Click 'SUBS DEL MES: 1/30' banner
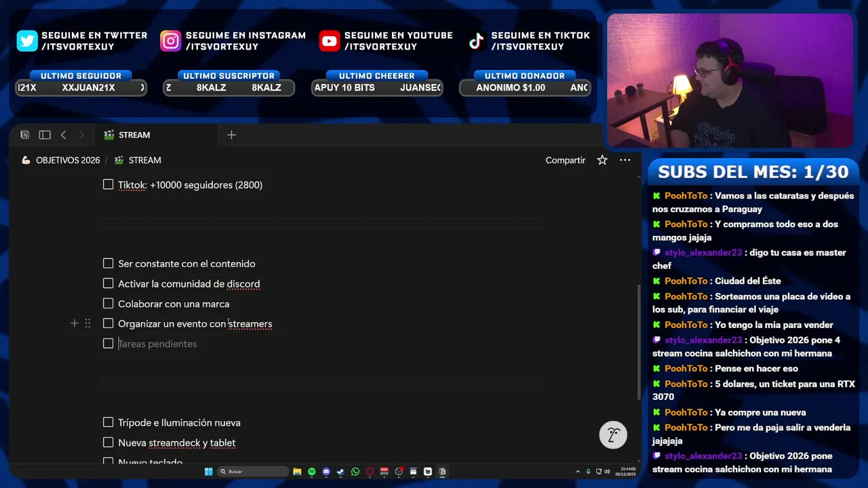Image resolution: width=868 pixels, height=488 pixels. (x=753, y=171)
